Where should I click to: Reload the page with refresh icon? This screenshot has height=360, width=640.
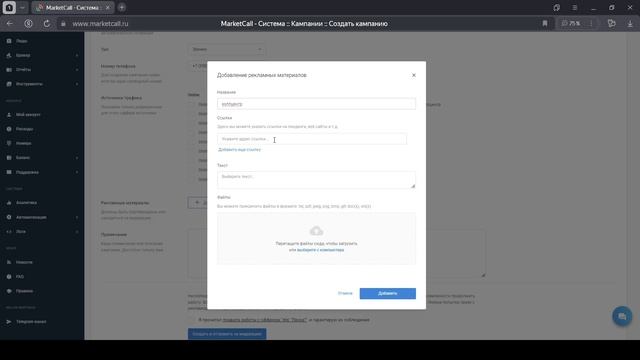47,24
